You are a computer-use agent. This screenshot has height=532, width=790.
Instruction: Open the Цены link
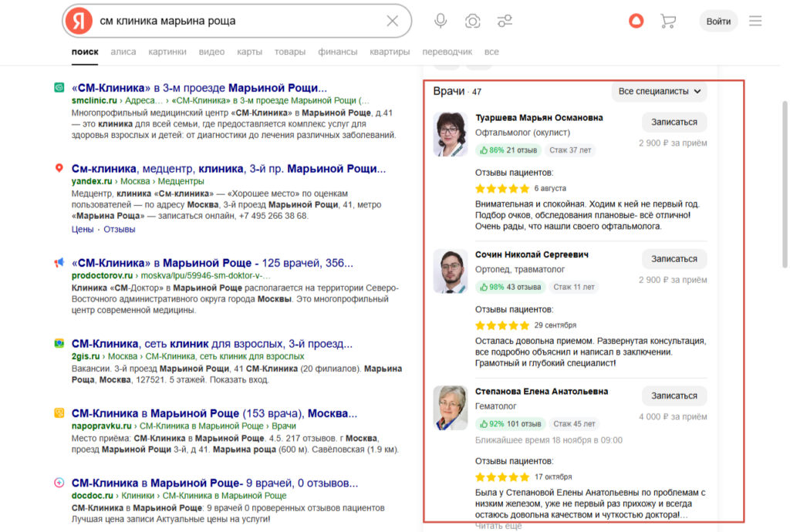coord(82,230)
